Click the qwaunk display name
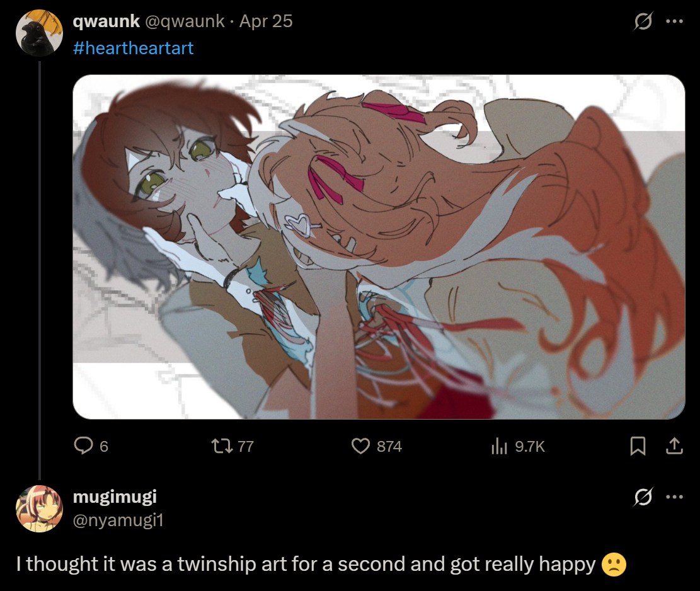This screenshot has height=591, width=700. (106, 21)
